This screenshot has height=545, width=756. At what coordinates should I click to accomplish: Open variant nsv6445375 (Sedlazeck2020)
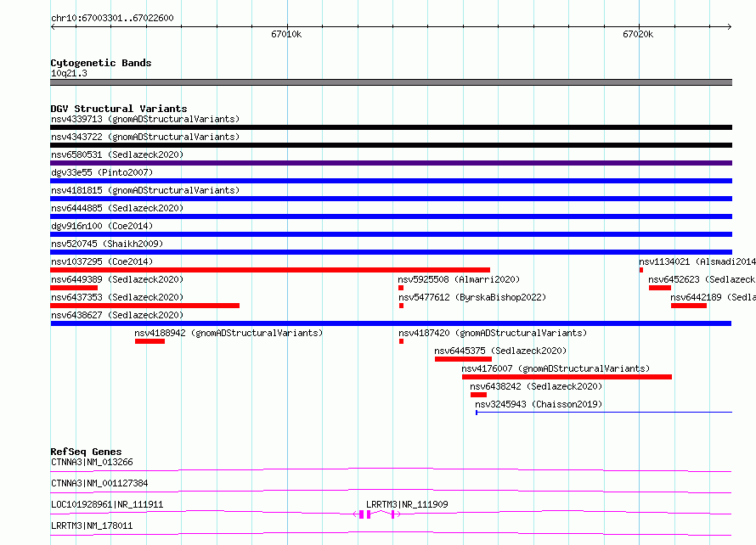pyautogui.click(x=500, y=351)
